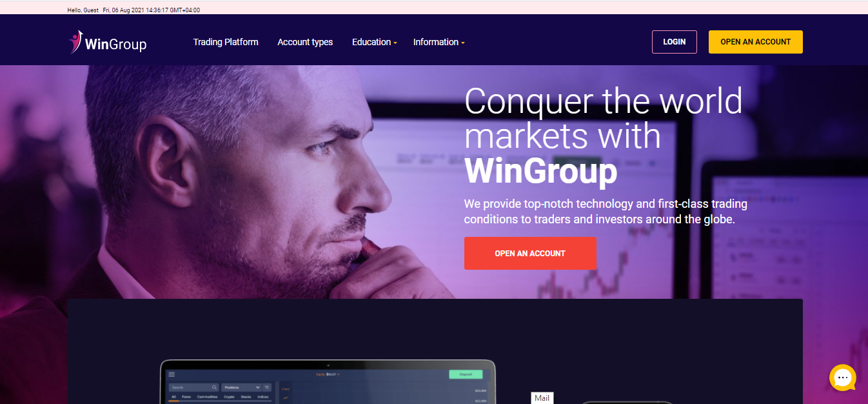Screen dimensions: 868x404
Task: Expand the Equity dropdown in preview
Action: pos(328,374)
